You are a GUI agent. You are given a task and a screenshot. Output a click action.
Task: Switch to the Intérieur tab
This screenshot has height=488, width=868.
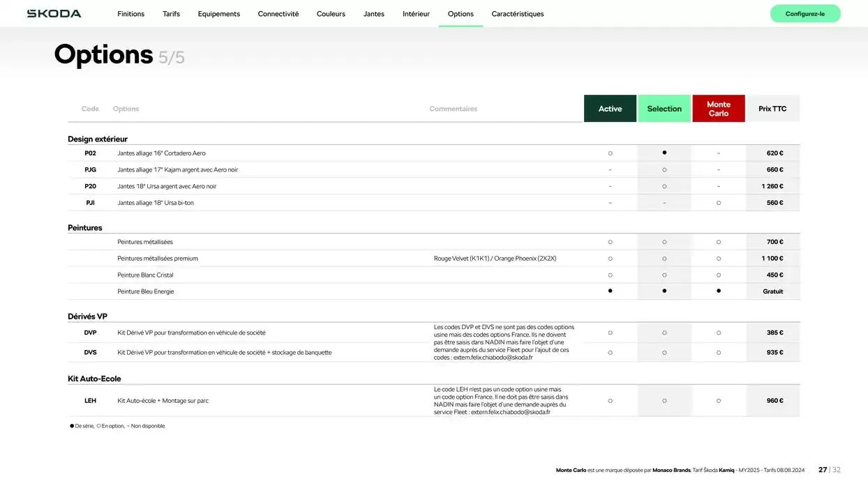(416, 14)
